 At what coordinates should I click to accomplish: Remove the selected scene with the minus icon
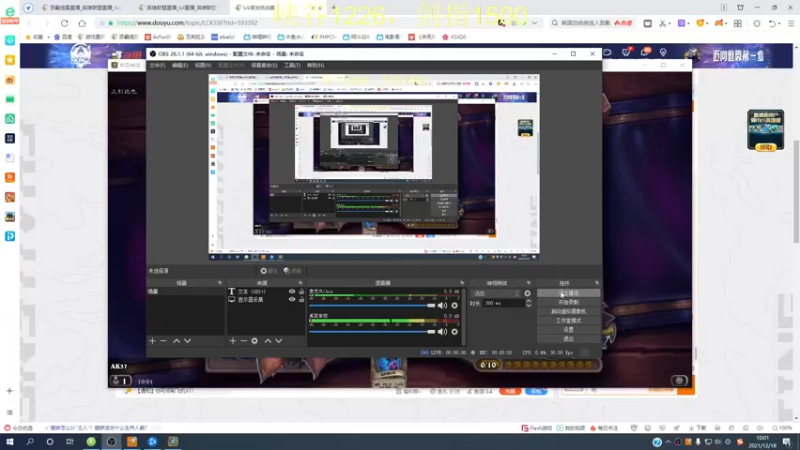pos(163,341)
